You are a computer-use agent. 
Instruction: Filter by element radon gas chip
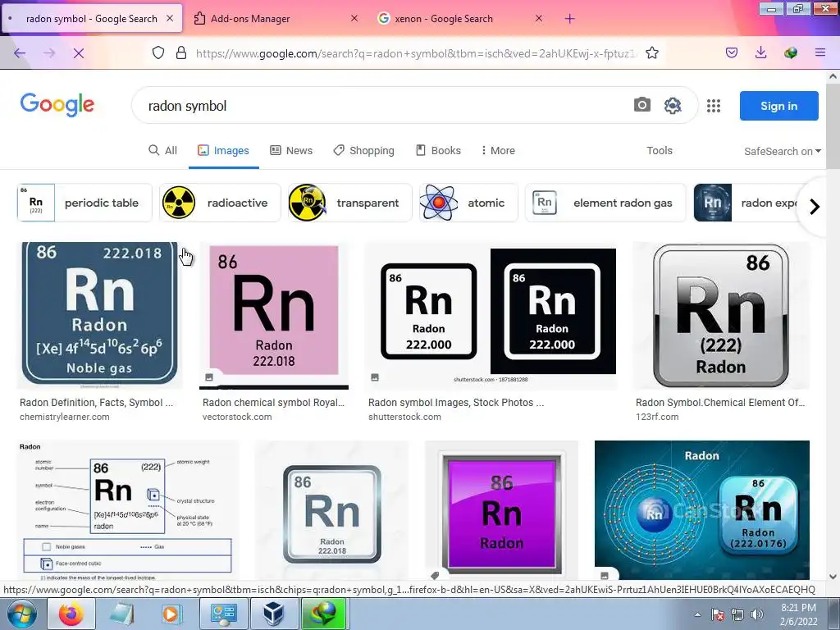tap(605, 203)
